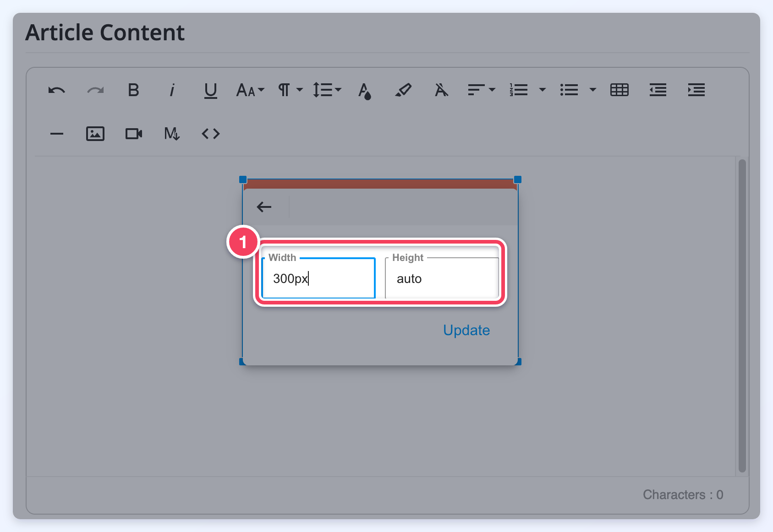Open the text alignment dropdown
Screen dimensions: 773x532
[x=481, y=90]
